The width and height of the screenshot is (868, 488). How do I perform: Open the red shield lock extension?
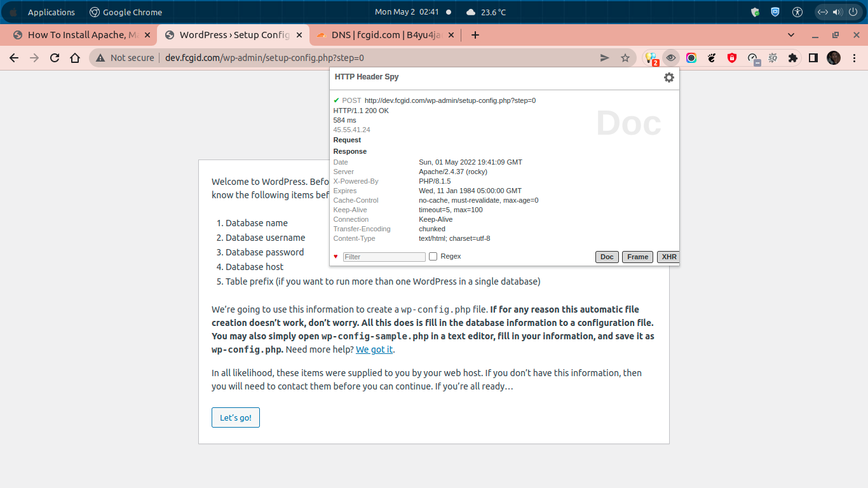(732, 58)
